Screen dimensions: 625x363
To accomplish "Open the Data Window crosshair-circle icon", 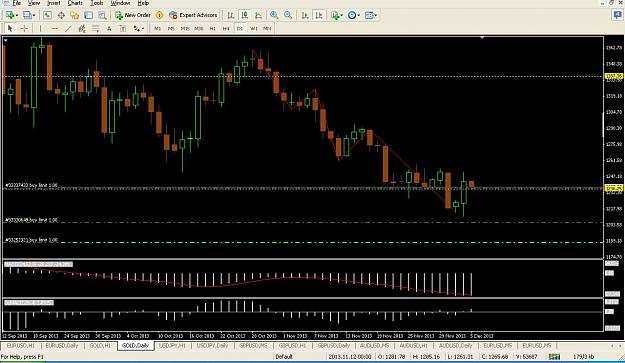I will coord(61,15).
